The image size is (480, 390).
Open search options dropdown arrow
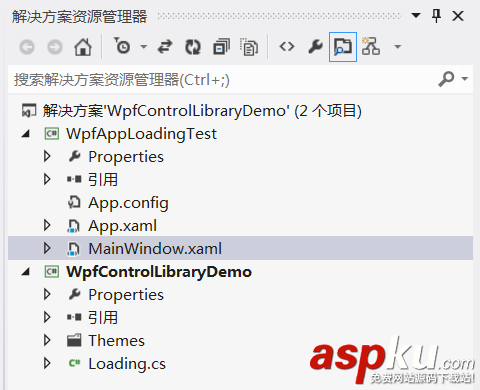point(465,79)
